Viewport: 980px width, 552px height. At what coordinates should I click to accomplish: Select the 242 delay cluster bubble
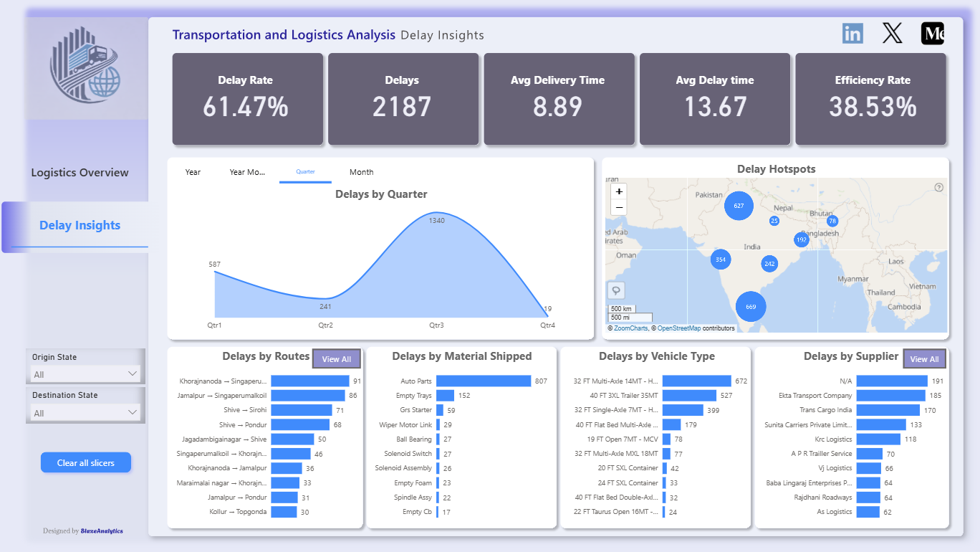(x=769, y=264)
